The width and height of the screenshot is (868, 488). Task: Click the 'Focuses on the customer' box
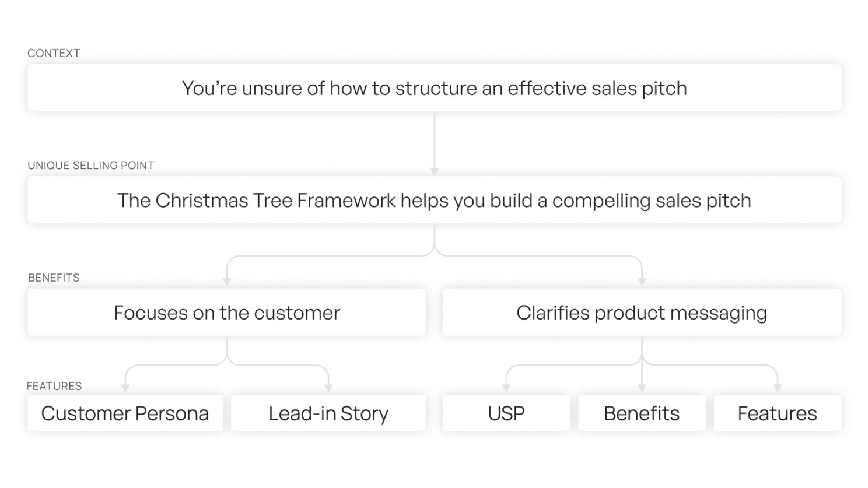coord(227,312)
